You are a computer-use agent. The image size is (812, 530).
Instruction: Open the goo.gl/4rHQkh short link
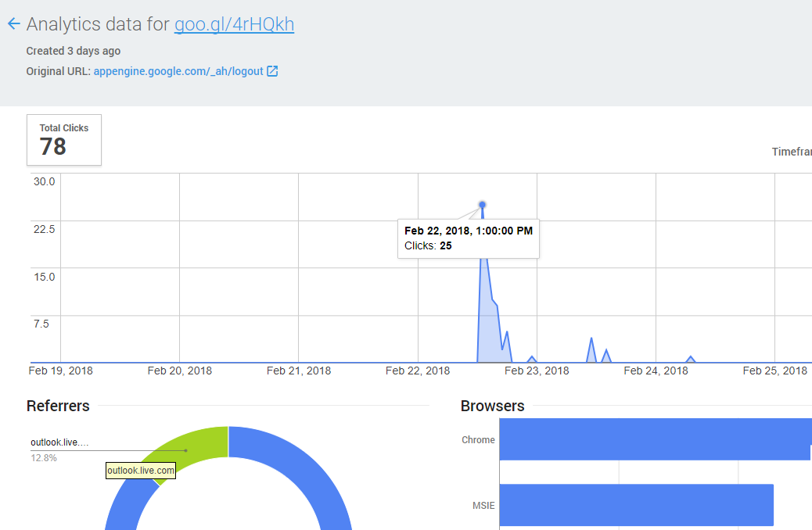click(234, 24)
